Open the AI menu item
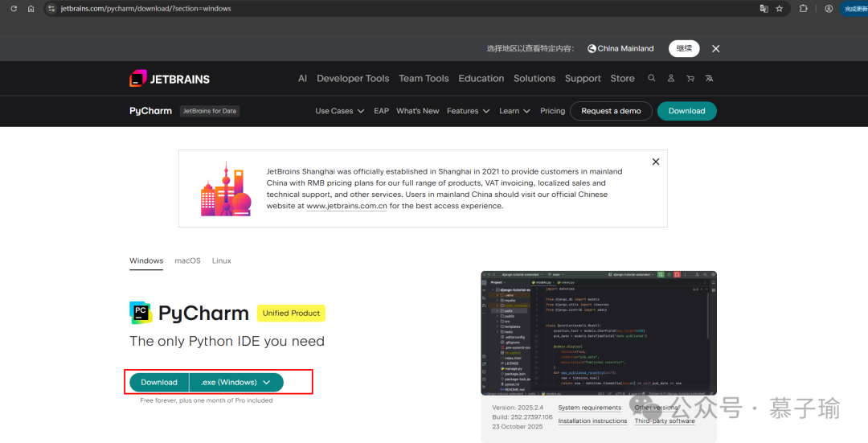 302,79
